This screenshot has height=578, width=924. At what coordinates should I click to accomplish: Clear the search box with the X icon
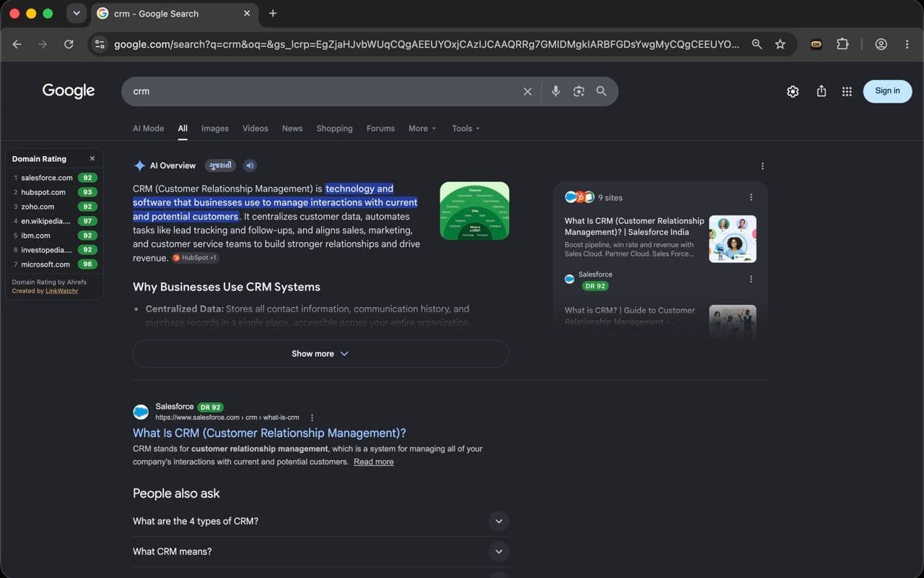coord(528,92)
